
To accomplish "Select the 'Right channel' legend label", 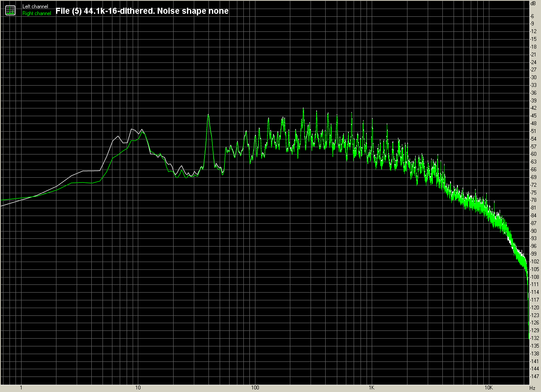I will click(x=37, y=13).
